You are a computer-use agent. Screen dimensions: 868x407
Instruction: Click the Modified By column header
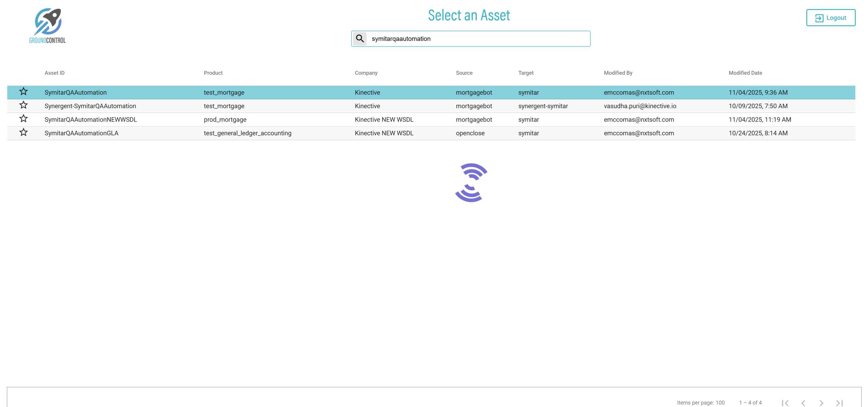[618, 73]
